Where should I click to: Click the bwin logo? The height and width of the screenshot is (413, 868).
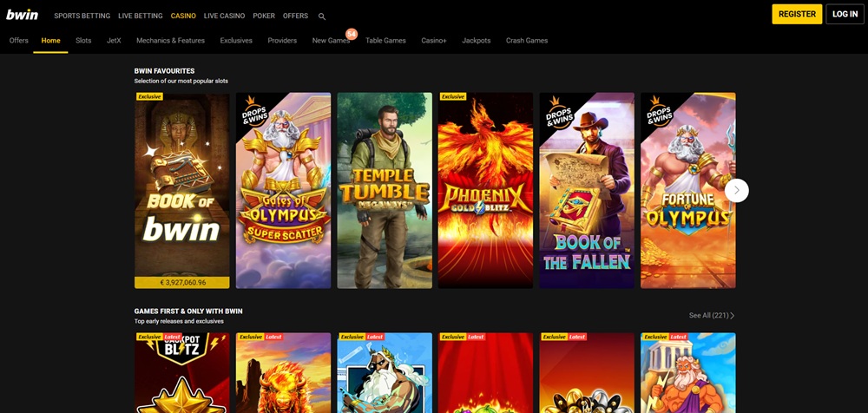23,15
